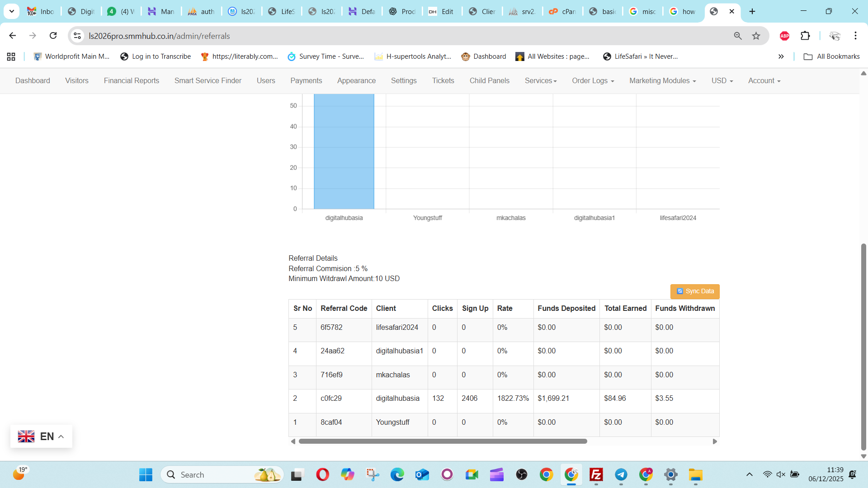Click the table's horizontal scrollbar
The height and width of the screenshot is (488, 868).
click(443, 441)
